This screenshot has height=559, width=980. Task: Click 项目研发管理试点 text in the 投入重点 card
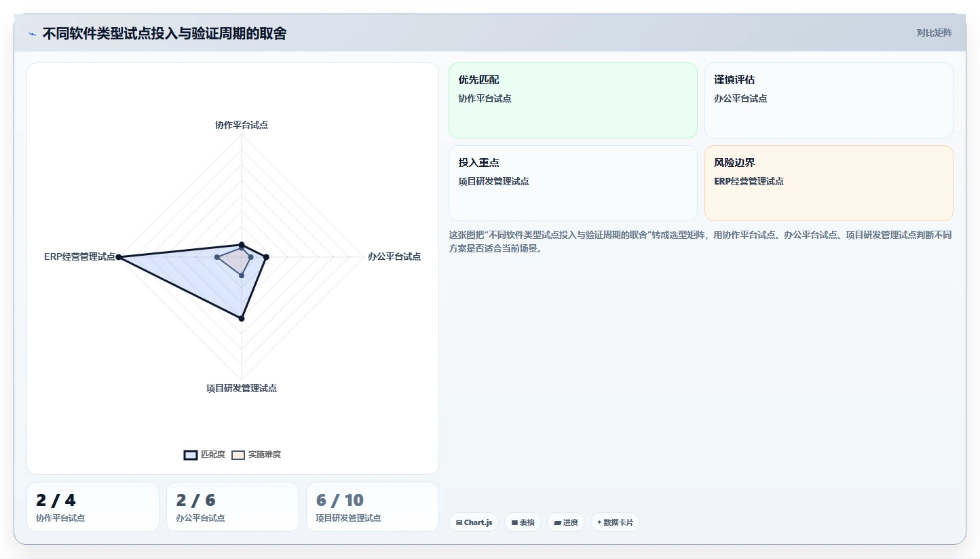click(493, 181)
